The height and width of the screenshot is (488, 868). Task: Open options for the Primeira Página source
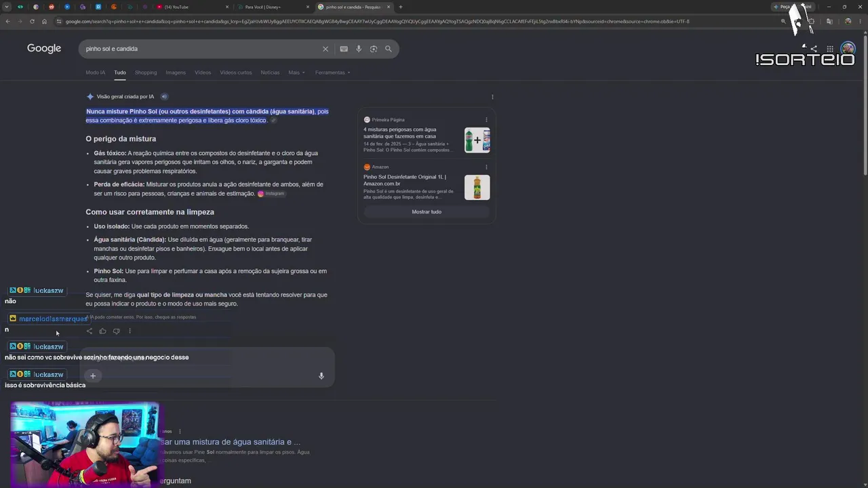click(x=486, y=120)
